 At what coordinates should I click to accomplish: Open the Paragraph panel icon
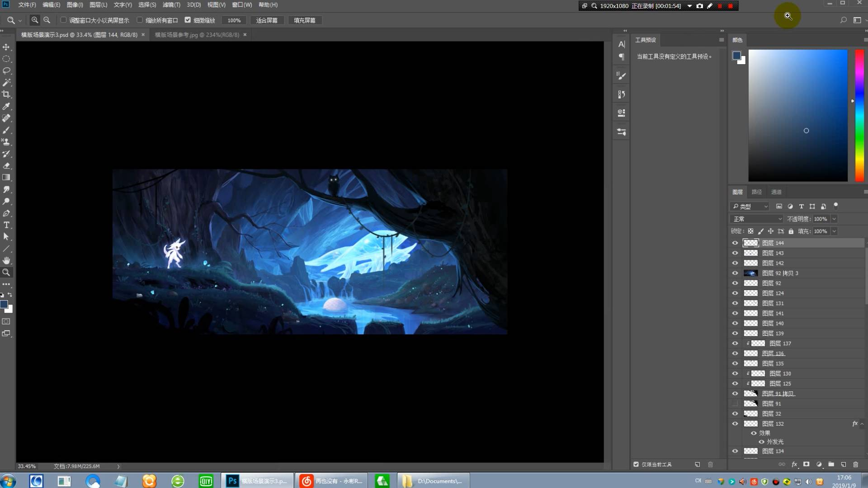pos(622,57)
